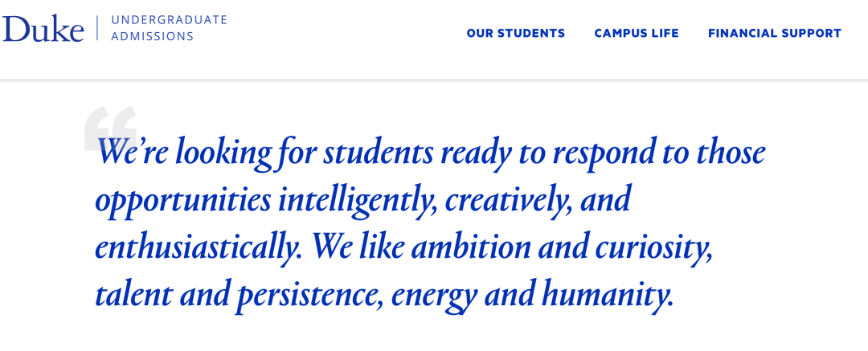The image size is (868, 351).
Task: Click the Admissions text beside the logo
Action: click(152, 37)
